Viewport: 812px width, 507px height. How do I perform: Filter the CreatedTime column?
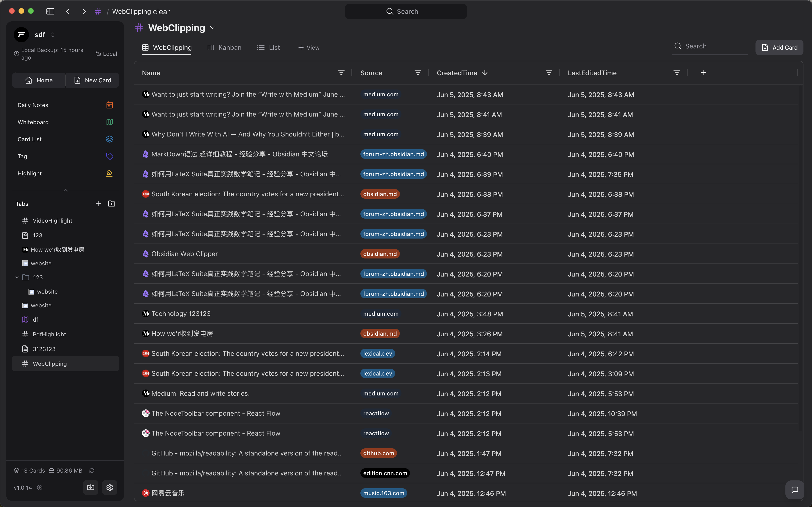click(549, 73)
